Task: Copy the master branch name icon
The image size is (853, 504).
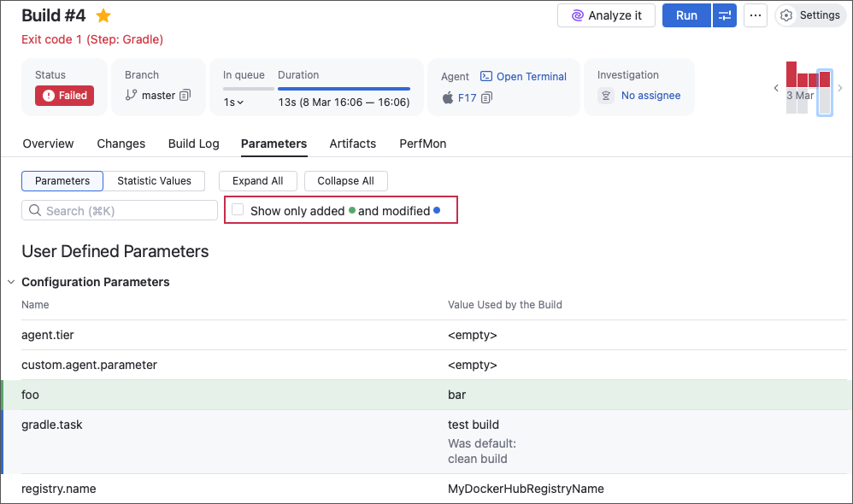Action: (x=185, y=95)
